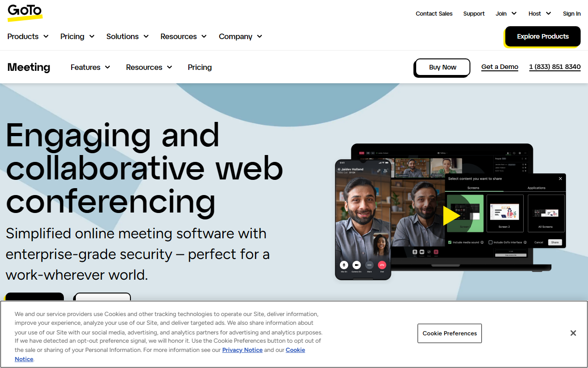The image size is (588, 368).
Task: Click Cancel in the share dialog
Action: coord(539,242)
